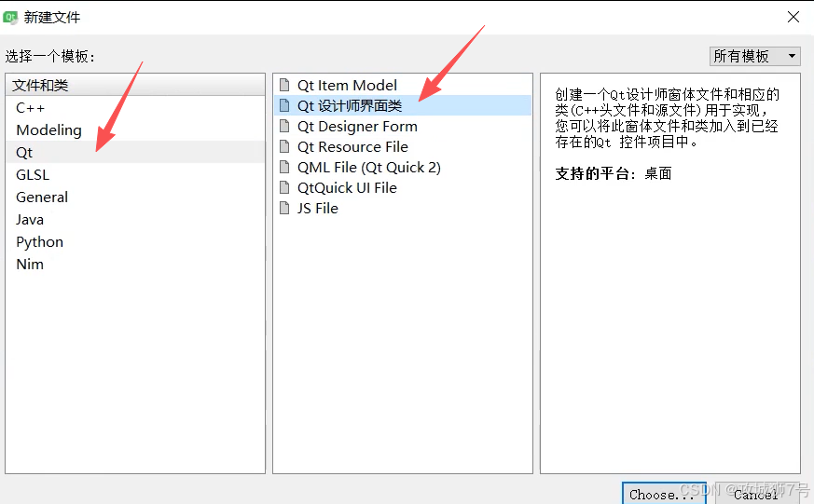Viewport: 814px width, 504px height.
Task: Click the Qt Resource File icon
Action: (284, 146)
